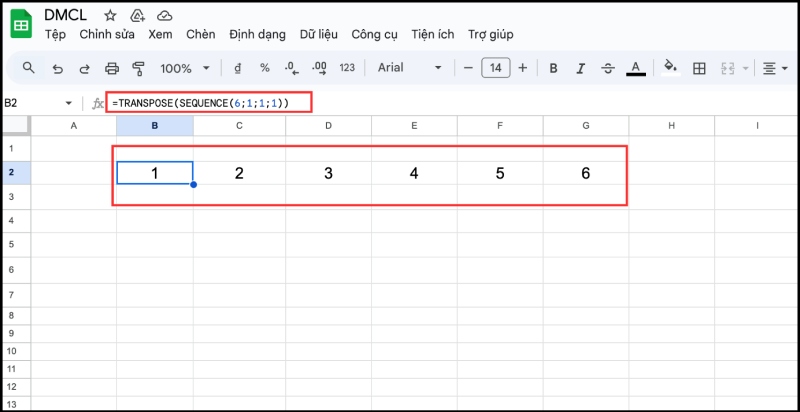The image size is (800, 412).
Task: Select row 10 header
Action: pyautogui.click(x=16, y=351)
